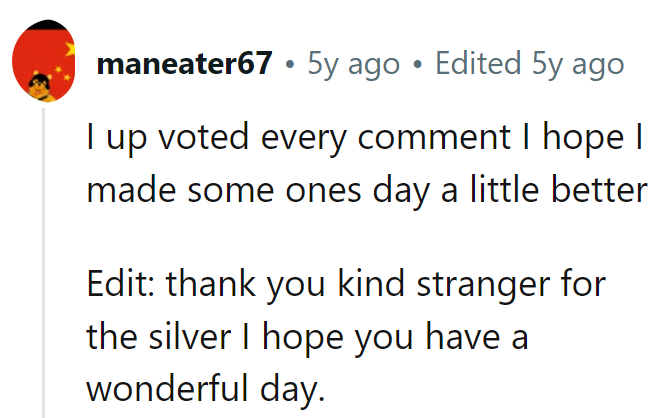The width and height of the screenshot is (670, 418).
Task: Collapse the comment using the vertical thread line
Action: (43, 263)
